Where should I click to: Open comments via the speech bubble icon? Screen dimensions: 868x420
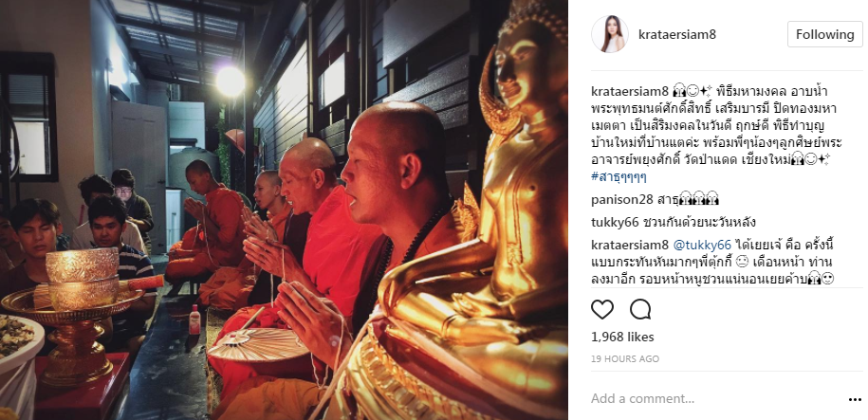point(640,309)
